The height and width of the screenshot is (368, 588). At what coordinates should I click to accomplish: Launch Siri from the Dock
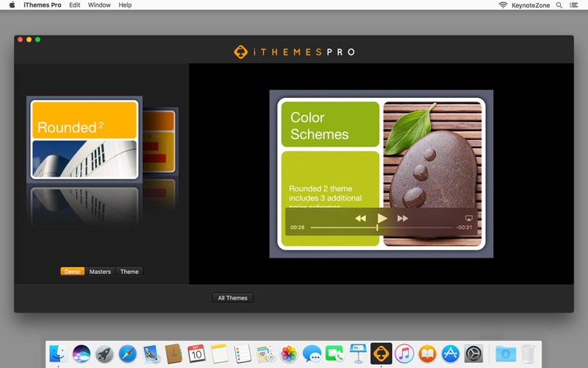(82, 353)
